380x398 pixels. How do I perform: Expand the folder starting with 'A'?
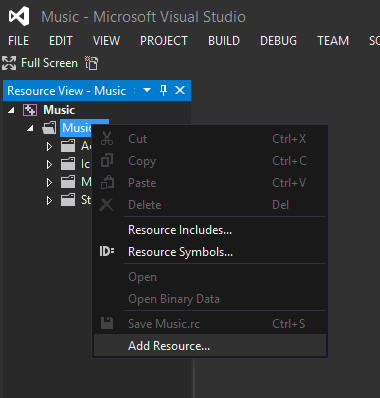pos(49,146)
